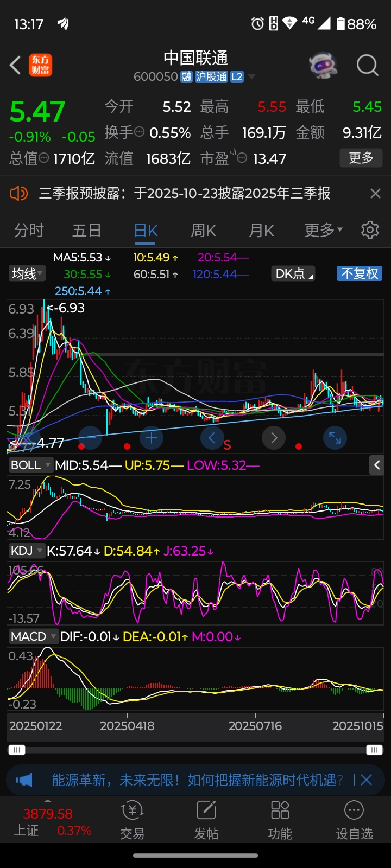The height and width of the screenshot is (868, 391).
Task: Close the 能源革新 promo banner
Action: click(x=367, y=780)
